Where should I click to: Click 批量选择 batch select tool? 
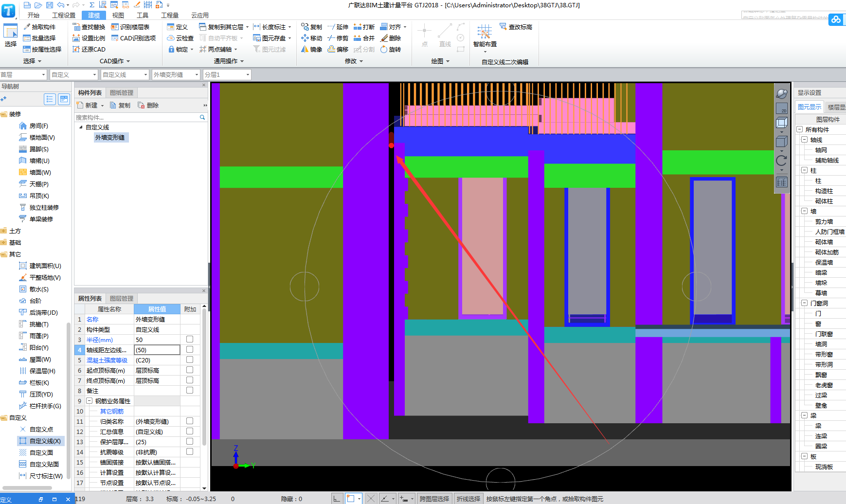click(39, 38)
